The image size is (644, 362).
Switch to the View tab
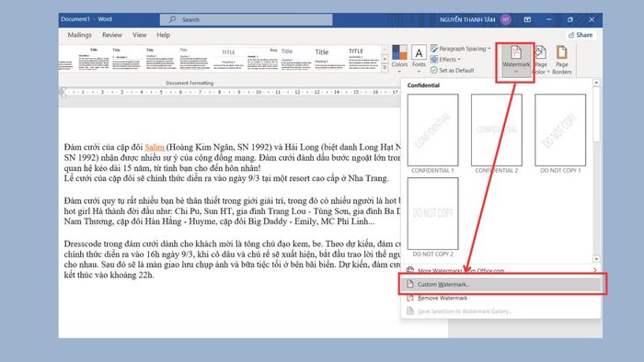140,35
